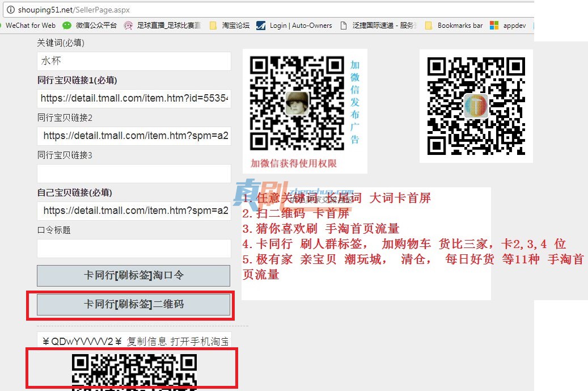Open the appdev bookmark
The width and height of the screenshot is (588, 391).
pos(514,26)
